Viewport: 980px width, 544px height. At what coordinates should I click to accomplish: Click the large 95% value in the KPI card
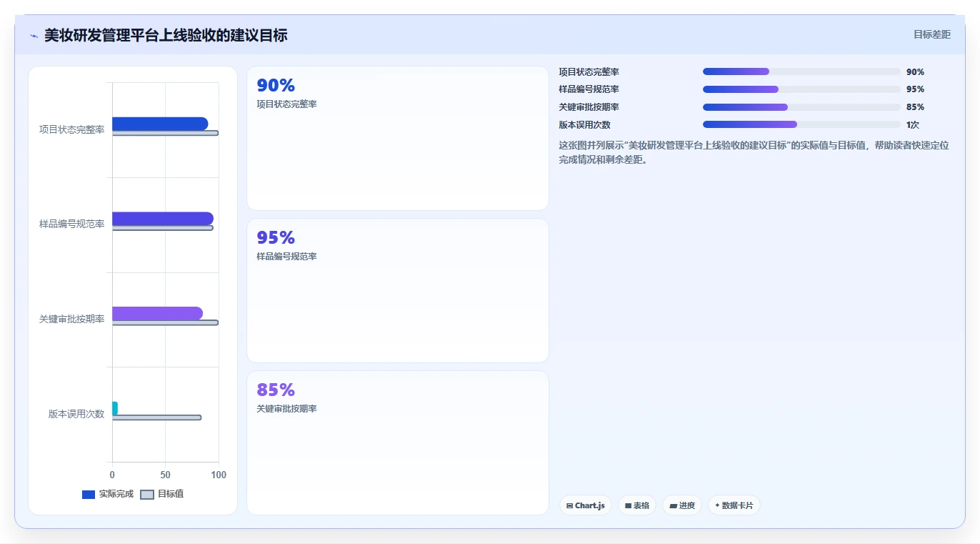[x=276, y=238]
